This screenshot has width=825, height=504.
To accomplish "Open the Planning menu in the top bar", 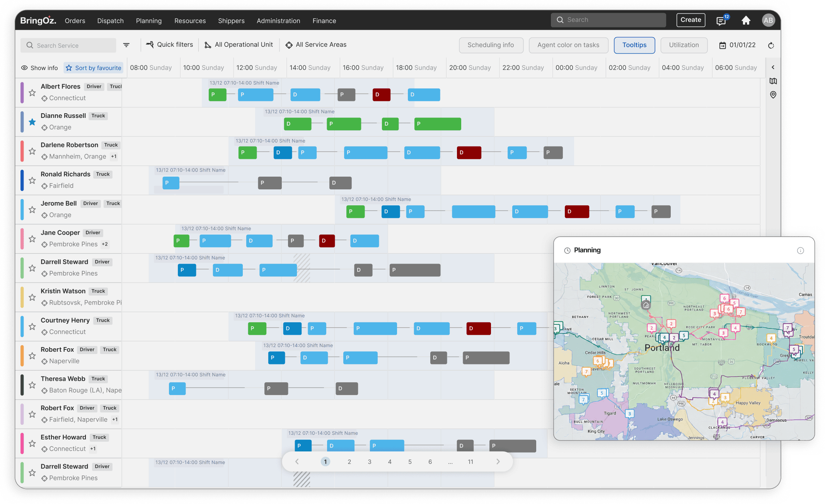I will coord(149,21).
